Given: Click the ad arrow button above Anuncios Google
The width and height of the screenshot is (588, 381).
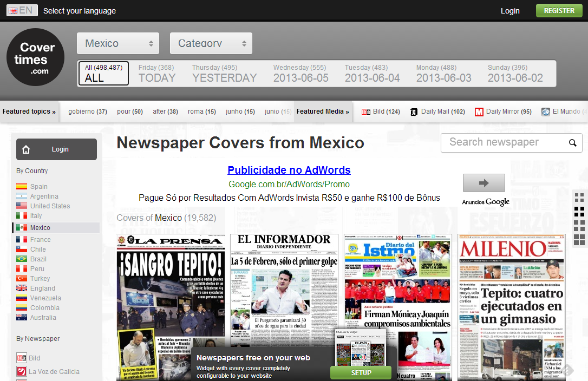Looking at the screenshot, I should 484,183.
